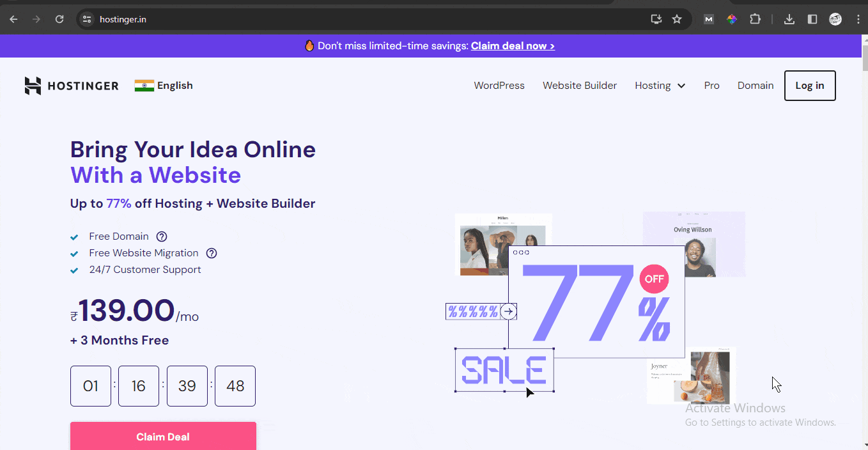868x450 pixels.
Task: Select WordPress in the navigation
Action: 499,85
